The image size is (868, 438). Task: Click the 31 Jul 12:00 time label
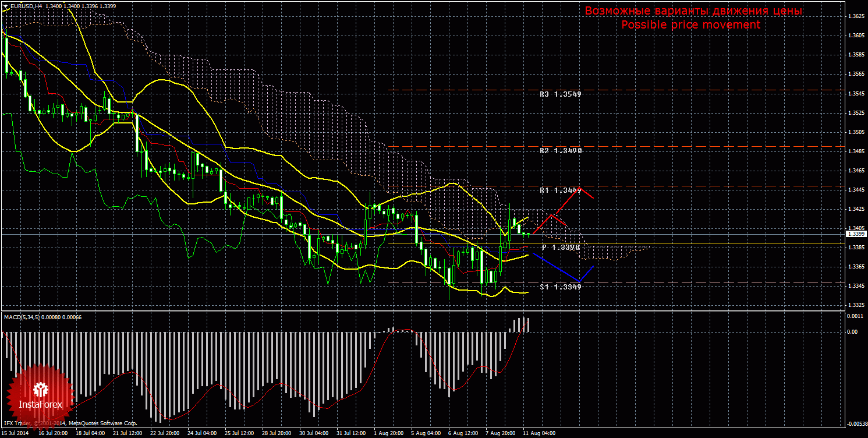352,433
